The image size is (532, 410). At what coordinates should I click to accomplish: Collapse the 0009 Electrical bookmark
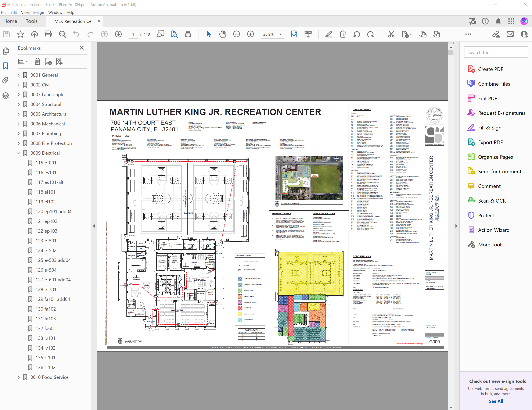tap(18, 153)
